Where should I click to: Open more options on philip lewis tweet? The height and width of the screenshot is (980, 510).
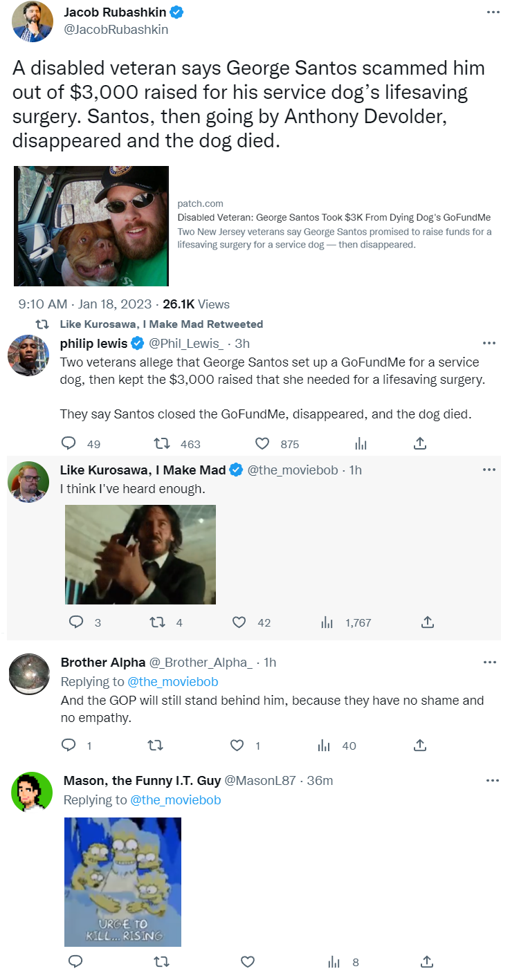coord(489,343)
